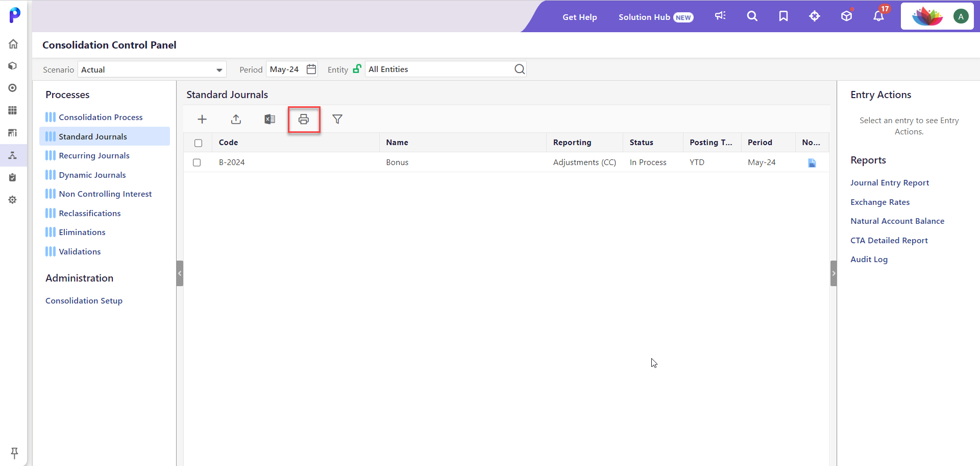980x466 pixels.
Task: Open the clipboard tasks icon in sidebar
Action: (13, 177)
